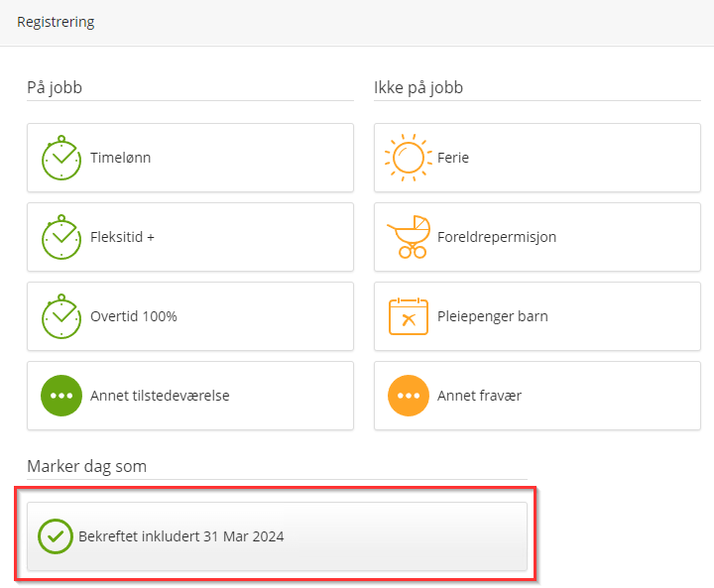Choose the Foreldrepermisjon absence button
This screenshot has height=588, width=714.
tap(537, 237)
